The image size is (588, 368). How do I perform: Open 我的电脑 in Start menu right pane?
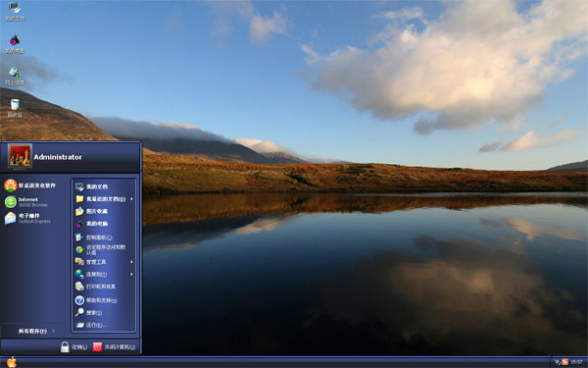[91, 224]
